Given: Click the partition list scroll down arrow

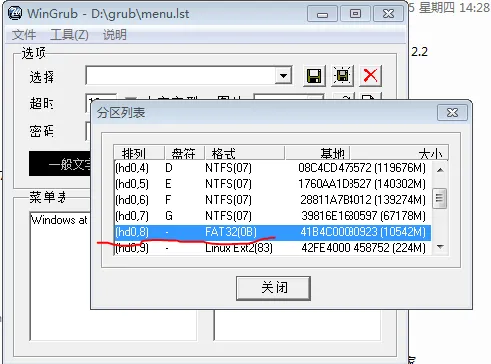Looking at the screenshot, I should pyautogui.click(x=440, y=247).
